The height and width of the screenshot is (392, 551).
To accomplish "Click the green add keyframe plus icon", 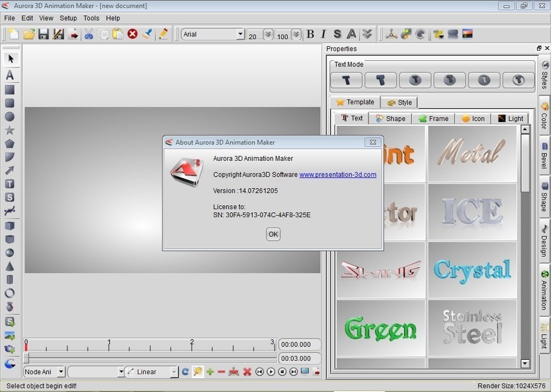I will tap(210, 372).
